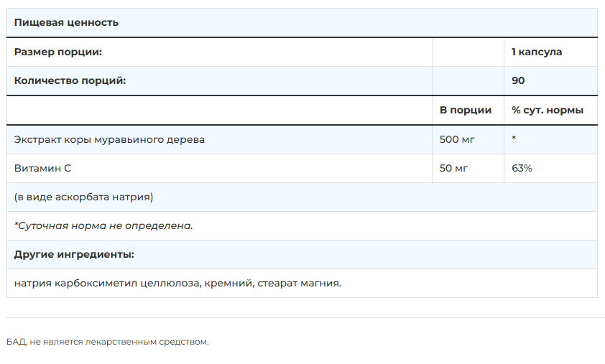Select the 'Другие ингредиенты:' section heading
Viewport: 605px width, 364px height.
(74, 254)
